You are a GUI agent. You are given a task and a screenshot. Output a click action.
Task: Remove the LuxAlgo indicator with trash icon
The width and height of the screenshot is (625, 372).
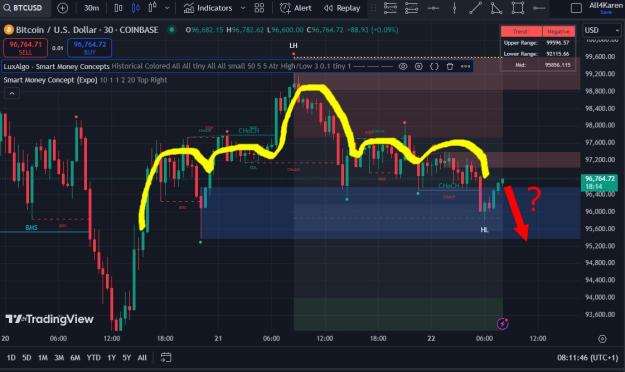click(450, 66)
